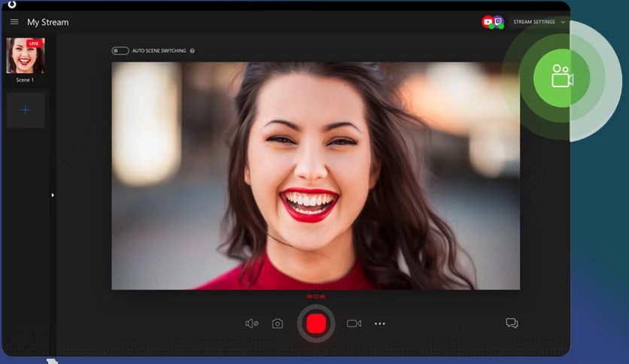
Task: Open the chat panel icon
Action: click(512, 323)
